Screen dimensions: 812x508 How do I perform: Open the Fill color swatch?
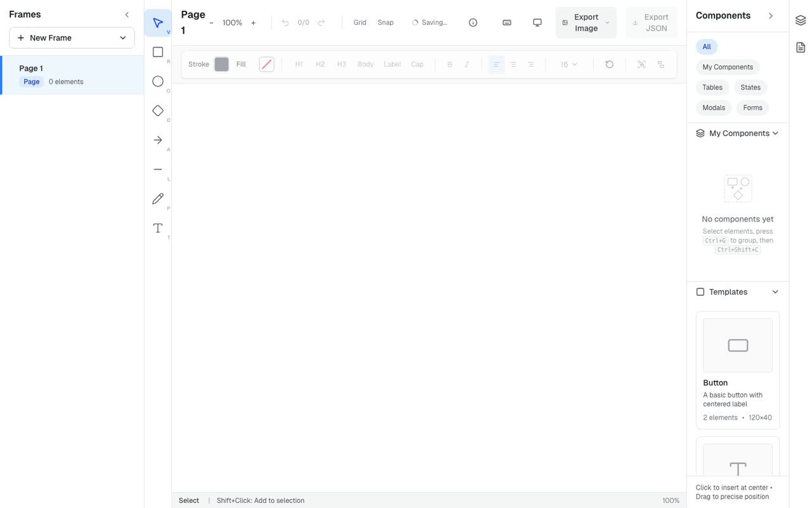tap(266, 64)
